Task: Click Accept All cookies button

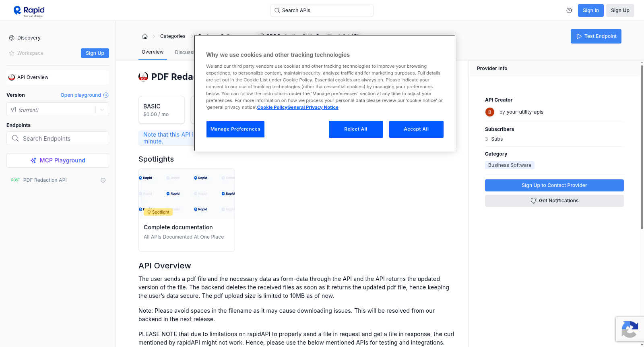Action: (416, 129)
